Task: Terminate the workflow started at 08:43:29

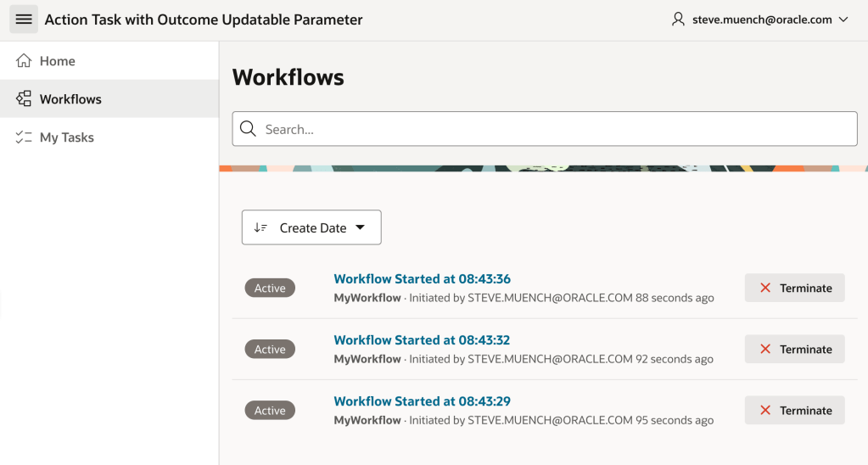Action: pos(794,411)
